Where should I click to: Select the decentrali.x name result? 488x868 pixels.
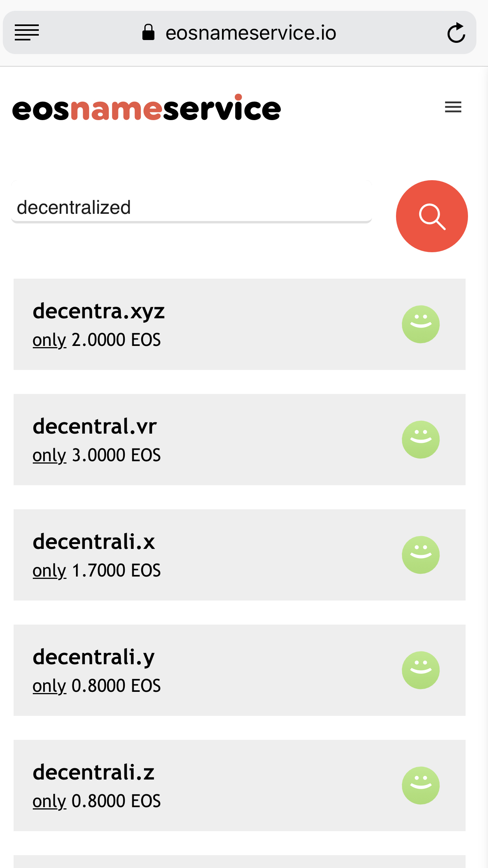(94, 542)
